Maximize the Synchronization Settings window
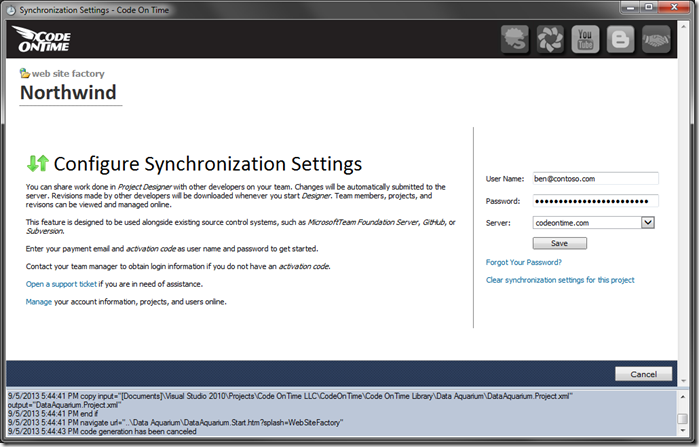This screenshot has height=447, width=699. click(649, 7)
